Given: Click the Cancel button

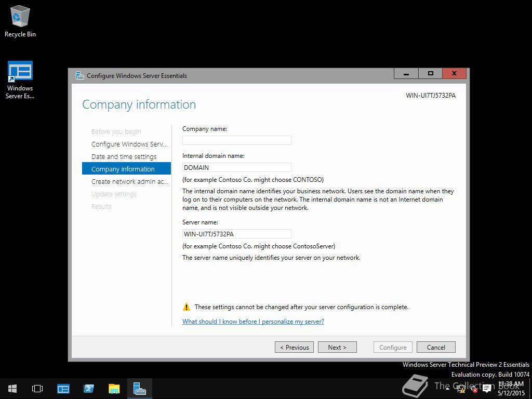Looking at the screenshot, I should click(x=436, y=347).
